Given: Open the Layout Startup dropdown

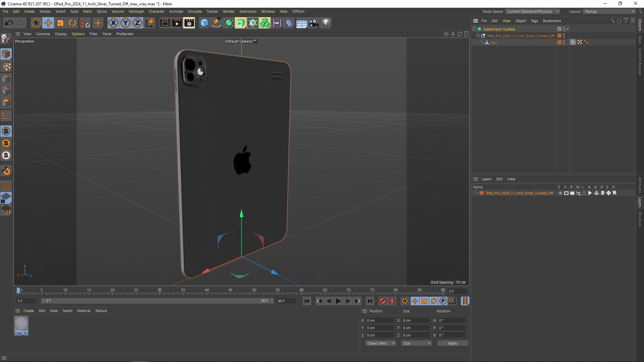Looking at the screenshot, I should pyautogui.click(x=609, y=11).
